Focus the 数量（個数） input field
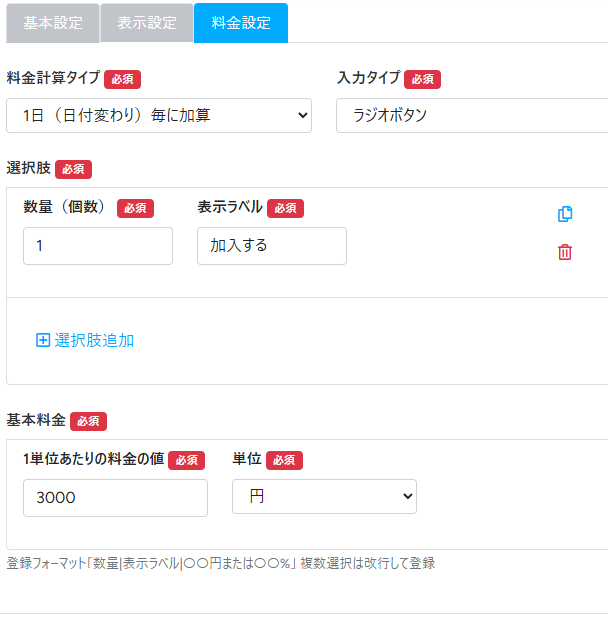 coord(97,246)
